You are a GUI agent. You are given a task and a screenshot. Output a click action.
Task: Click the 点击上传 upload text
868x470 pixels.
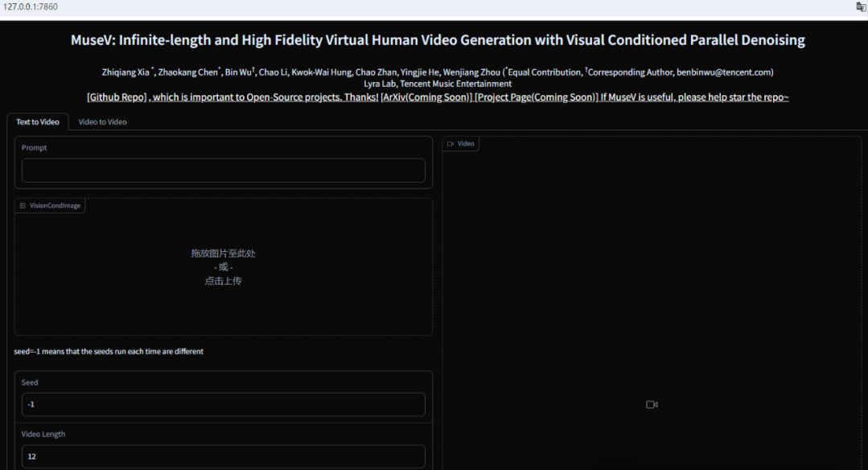[223, 281]
